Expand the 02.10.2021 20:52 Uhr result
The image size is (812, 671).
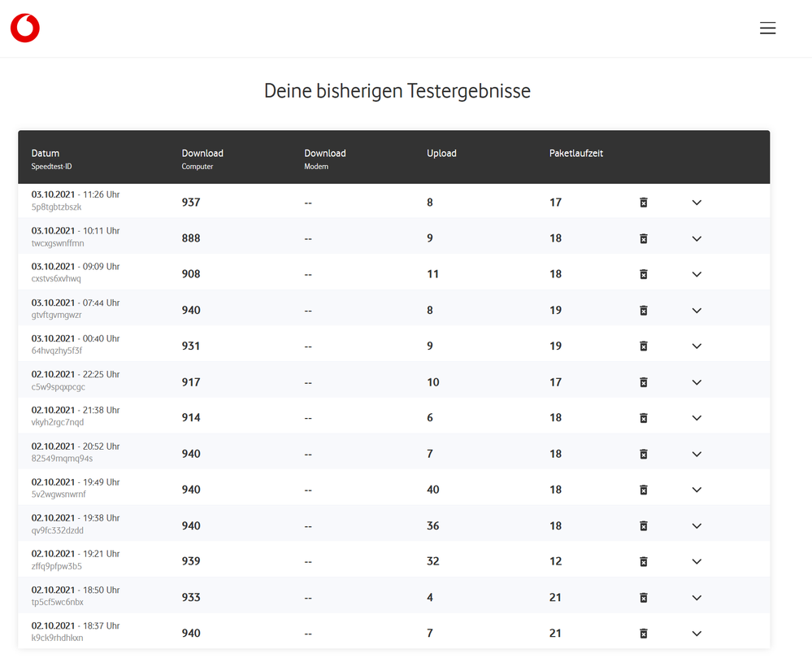[697, 454]
